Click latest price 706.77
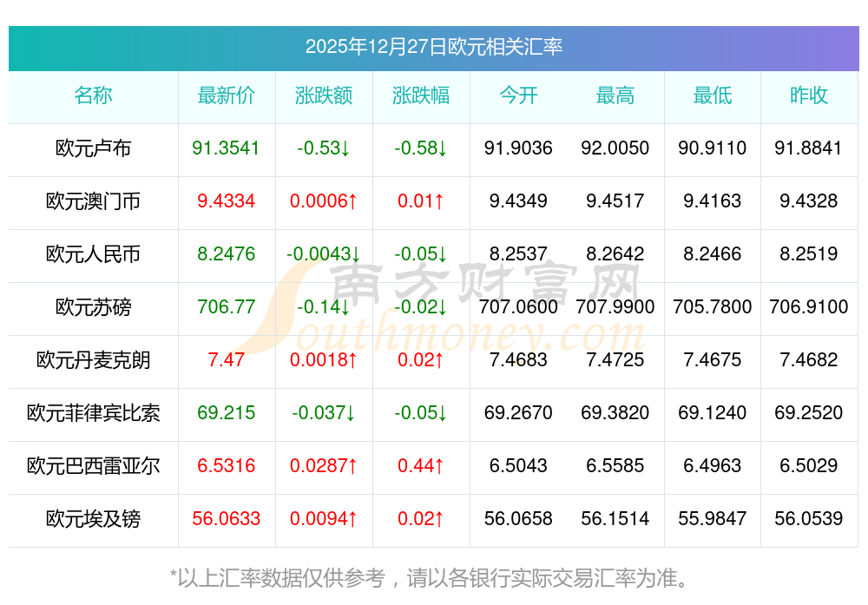 (x=226, y=306)
